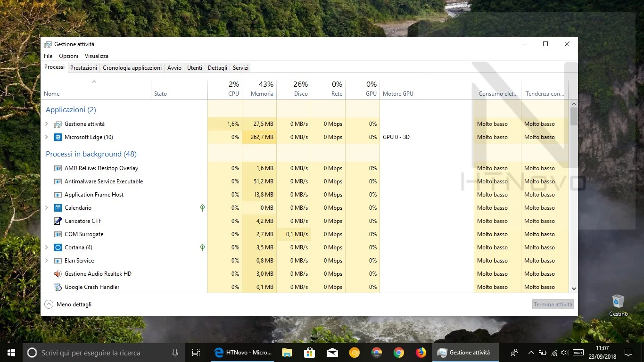Select the 262,7 MB memory cell for Edge
Image resolution: width=644 pixels, height=362 pixels.
click(x=259, y=137)
